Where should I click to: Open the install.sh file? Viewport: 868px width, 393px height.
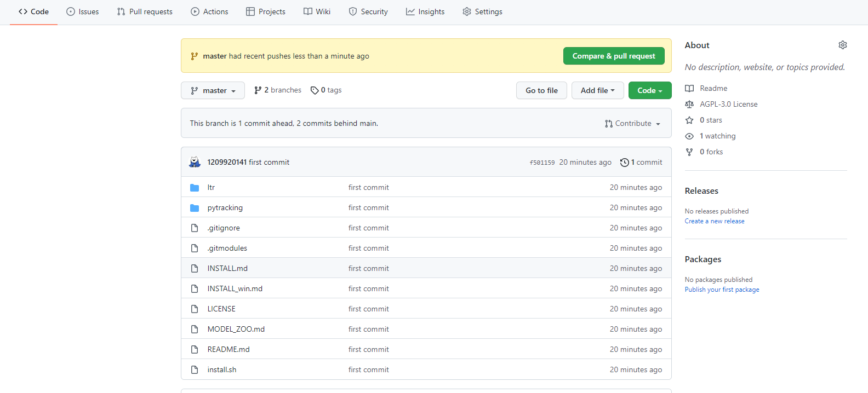(x=222, y=369)
